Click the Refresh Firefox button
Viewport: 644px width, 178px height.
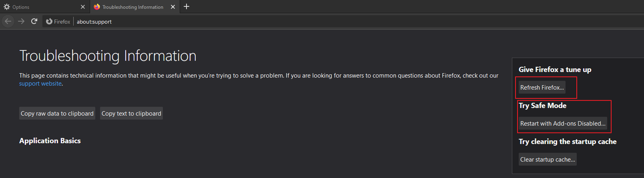[x=542, y=88]
